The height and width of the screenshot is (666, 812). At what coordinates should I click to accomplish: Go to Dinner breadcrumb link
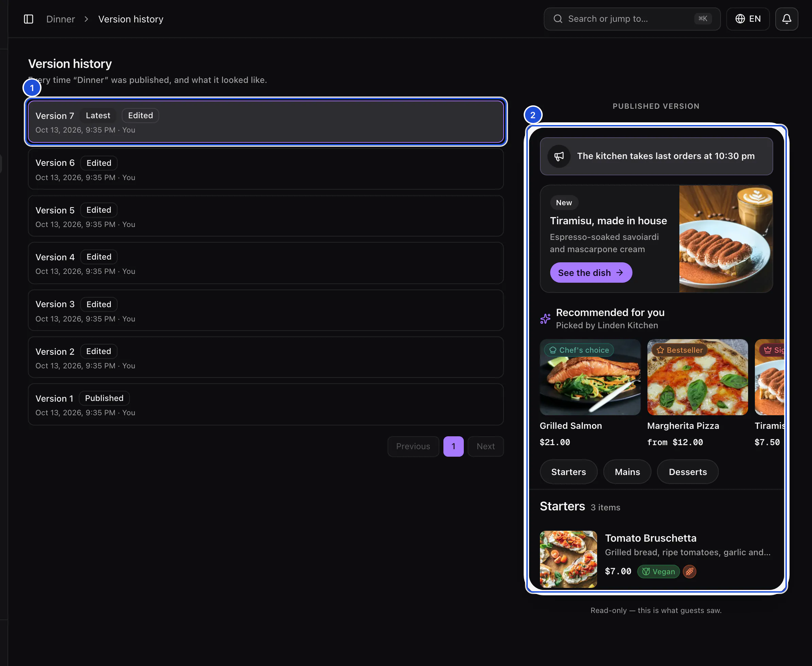coord(61,19)
